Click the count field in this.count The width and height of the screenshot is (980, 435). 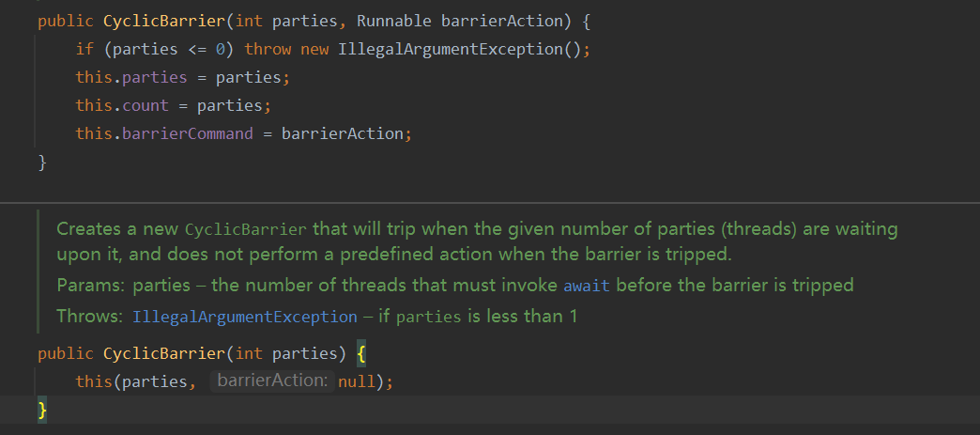(x=145, y=106)
